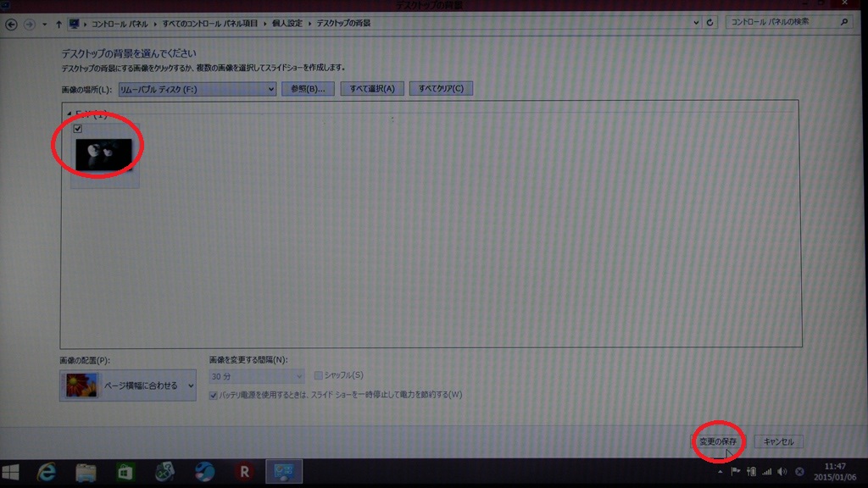Click the active Control Panel taskbar icon
868x488 pixels.
(284, 471)
